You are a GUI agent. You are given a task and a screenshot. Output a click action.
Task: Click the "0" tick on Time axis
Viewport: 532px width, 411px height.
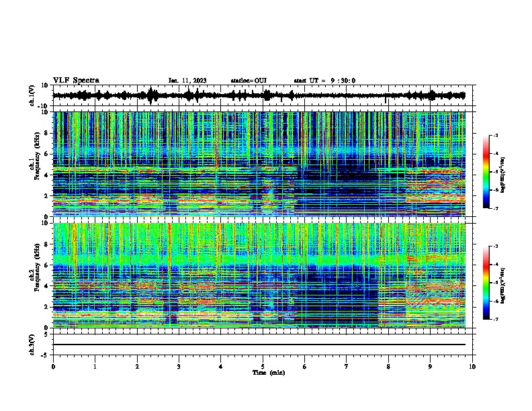click(53, 367)
